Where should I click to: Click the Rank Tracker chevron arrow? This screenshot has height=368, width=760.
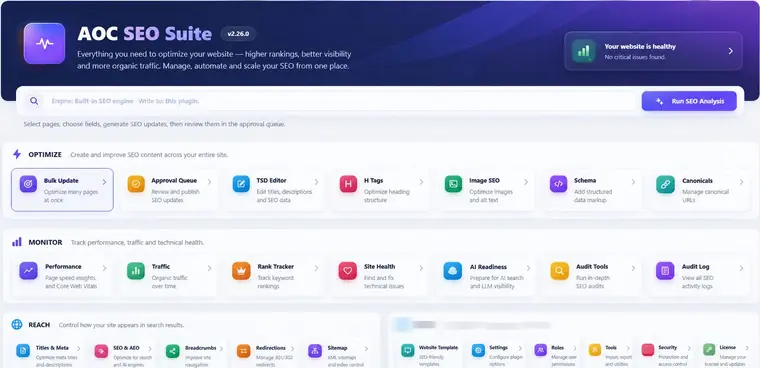(x=316, y=268)
